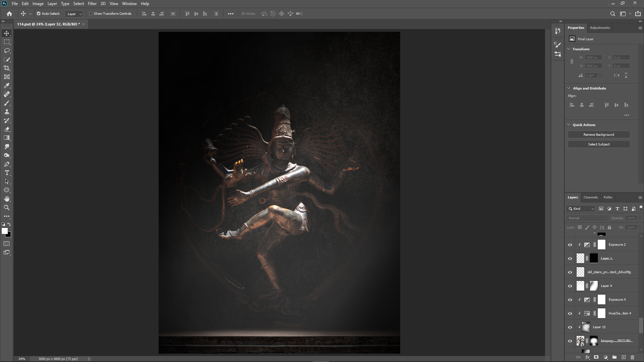Switch to the Channels tab

click(590, 197)
